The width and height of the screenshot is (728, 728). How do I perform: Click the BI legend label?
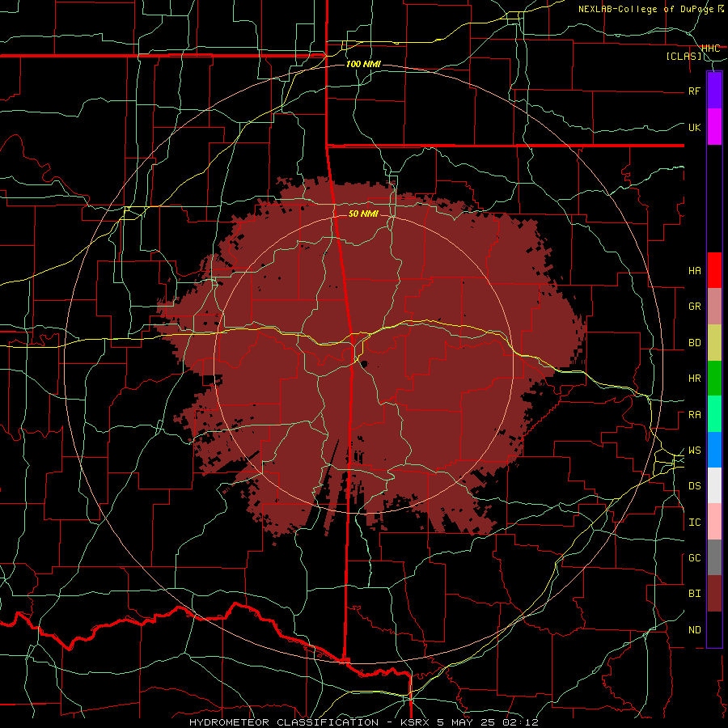[694, 594]
